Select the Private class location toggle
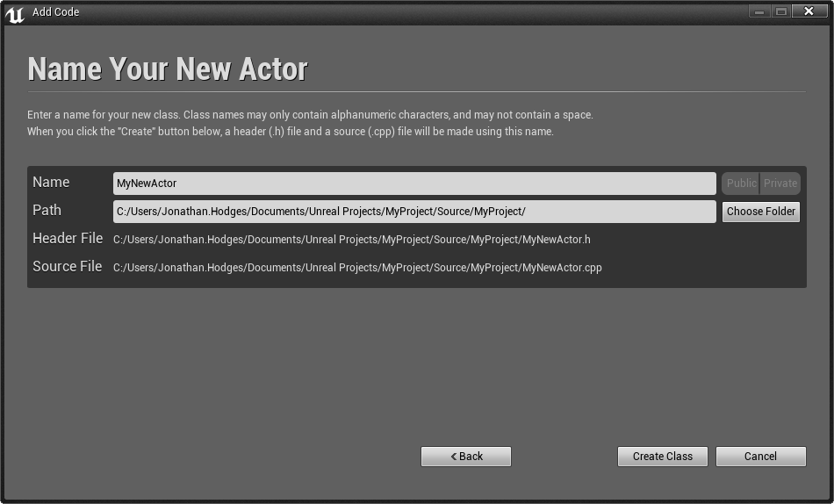 coord(780,184)
